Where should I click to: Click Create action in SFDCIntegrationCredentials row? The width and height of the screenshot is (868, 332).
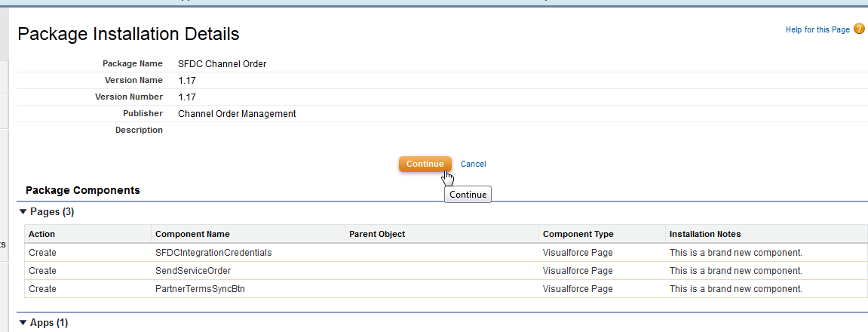point(42,253)
